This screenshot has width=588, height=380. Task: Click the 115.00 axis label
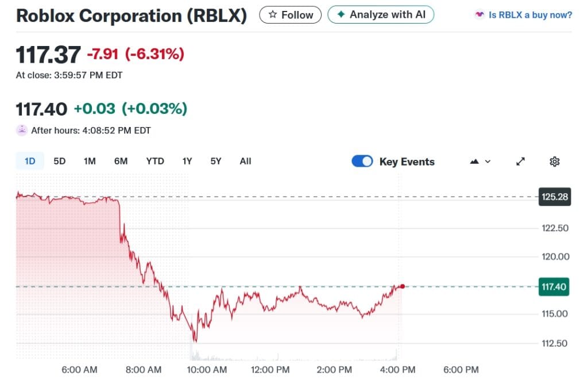(555, 314)
